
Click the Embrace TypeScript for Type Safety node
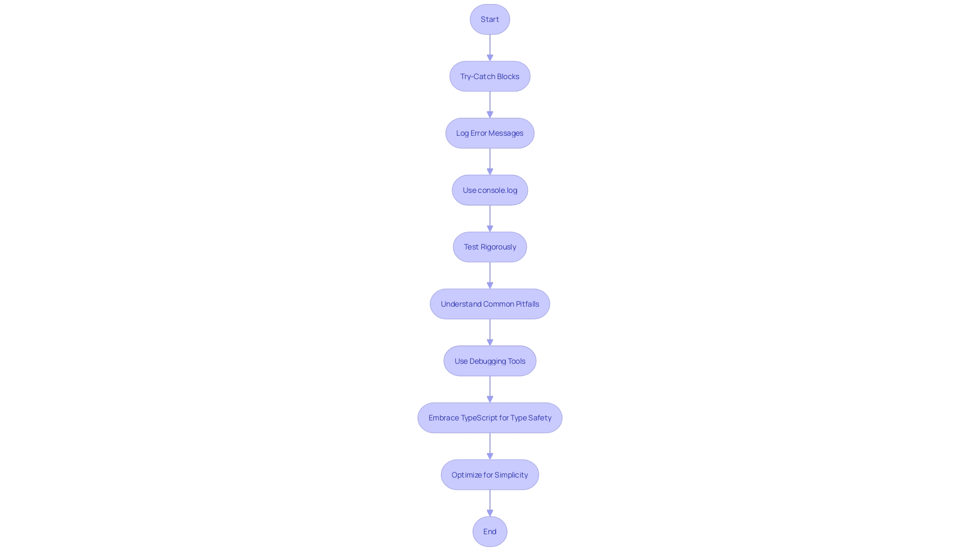[490, 417]
